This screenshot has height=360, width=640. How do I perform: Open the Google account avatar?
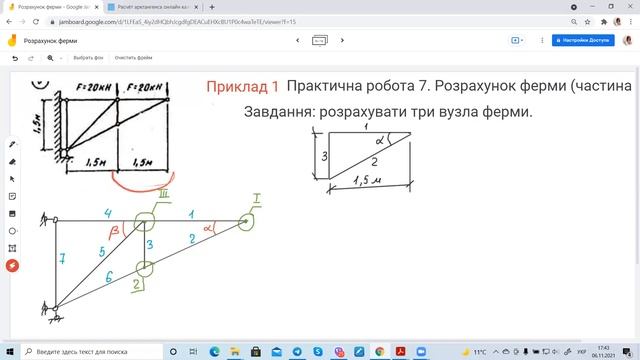[628, 40]
